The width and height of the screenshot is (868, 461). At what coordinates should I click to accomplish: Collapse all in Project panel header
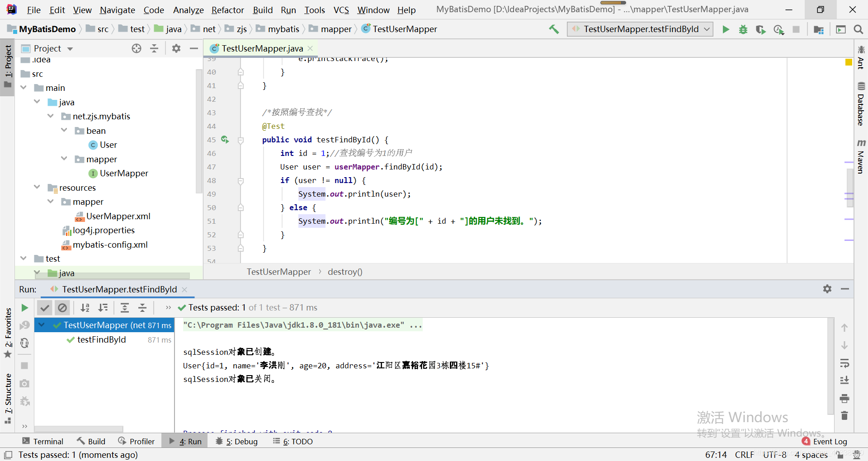pos(154,48)
